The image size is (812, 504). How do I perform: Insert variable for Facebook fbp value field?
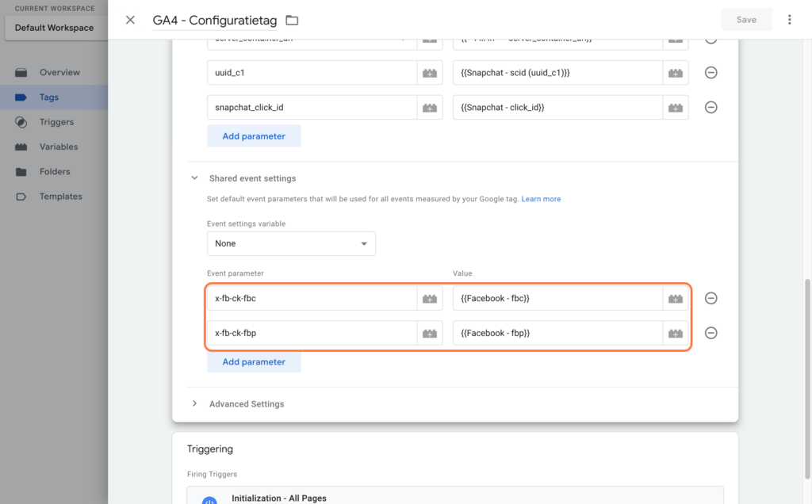[676, 334]
